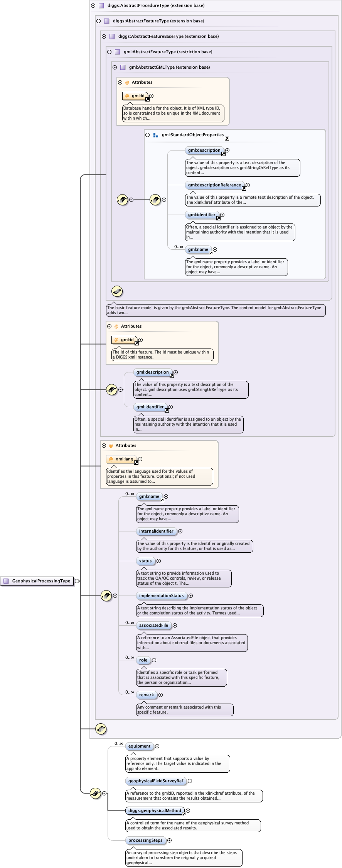The width and height of the screenshot is (342, 868).
Task: Select the geophysicalFieldSurveyRef element
Action: tap(156, 781)
